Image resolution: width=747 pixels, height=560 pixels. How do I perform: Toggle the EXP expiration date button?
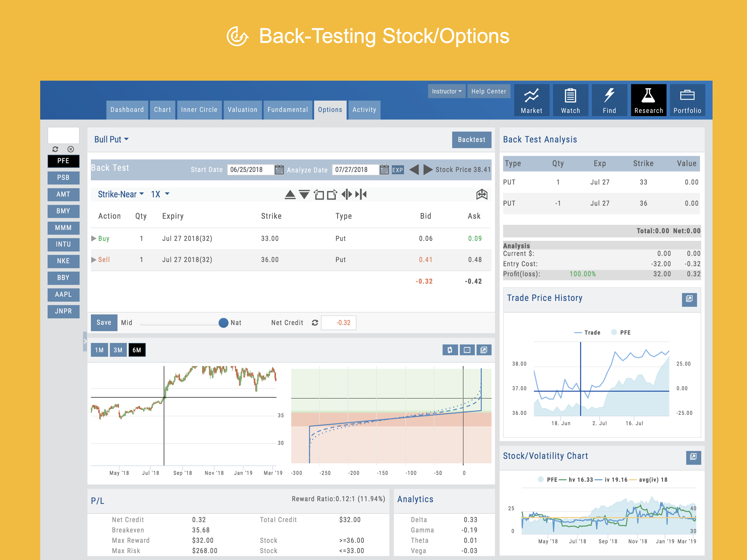397,170
